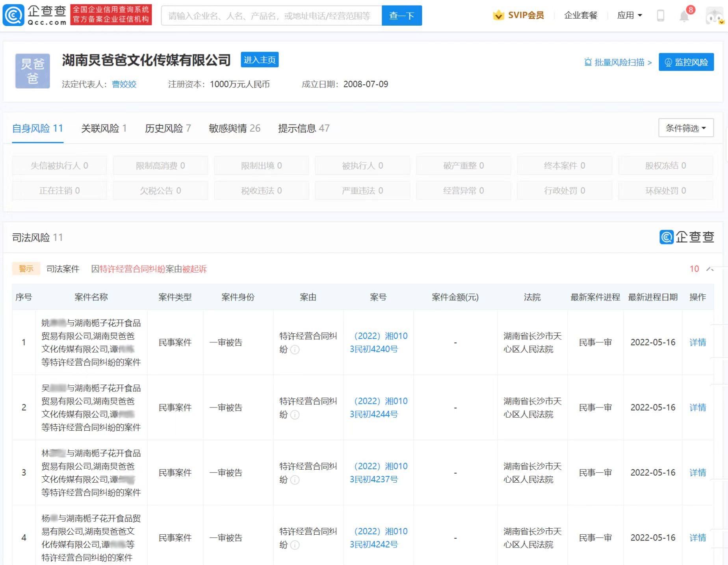Click the mobile phone app icon
Screen dimensions: 728x565
(661, 16)
